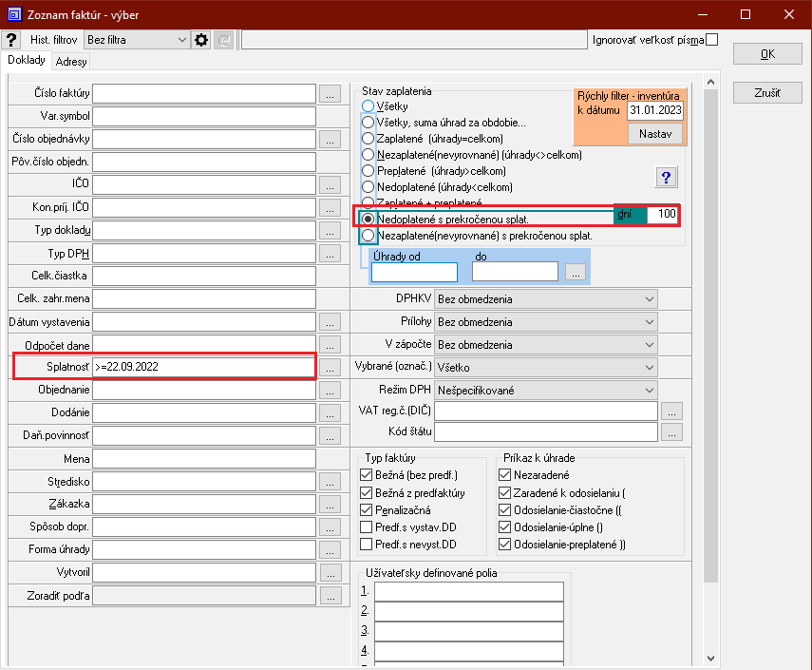Toggle Ignorovať veľkosť písma checkbox
The image size is (812, 670).
tap(711, 40)
